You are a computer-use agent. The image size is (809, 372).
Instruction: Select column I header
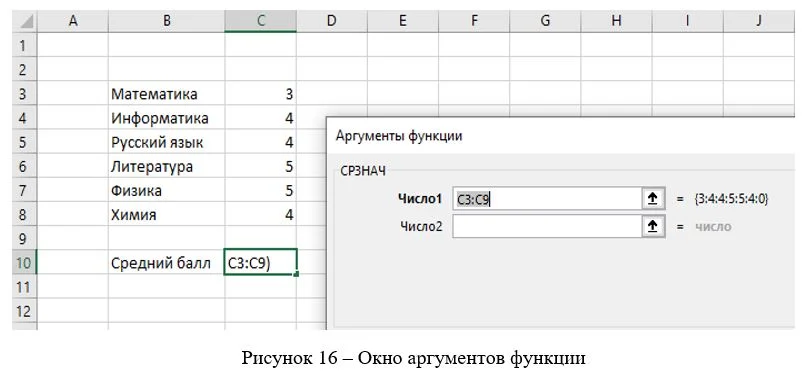click(x=687, y=22)
